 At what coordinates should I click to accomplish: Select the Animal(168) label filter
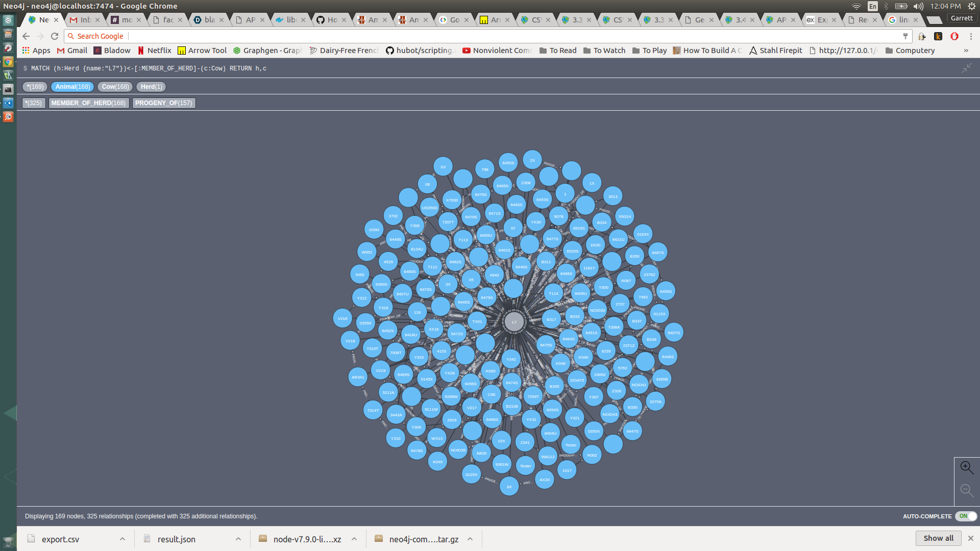tap(72, 87)
